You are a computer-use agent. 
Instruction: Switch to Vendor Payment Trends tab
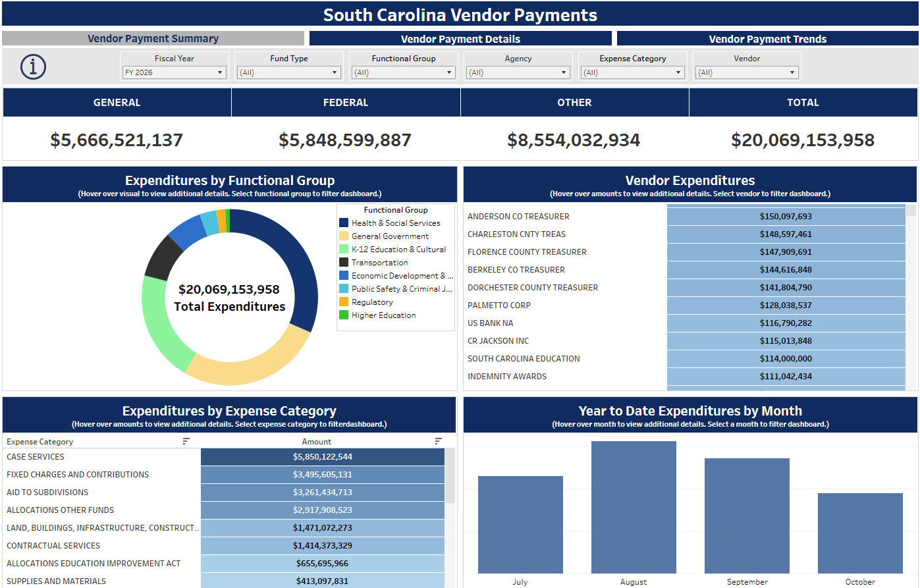pos(767,39)
